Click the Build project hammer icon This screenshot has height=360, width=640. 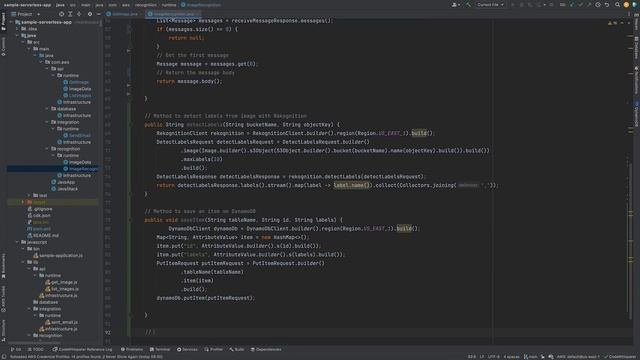tap(468, 5)
